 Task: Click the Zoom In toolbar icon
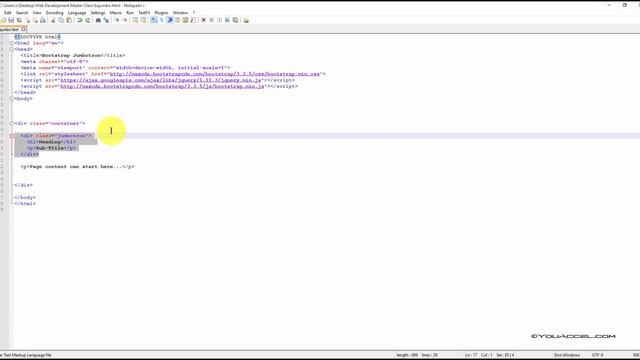click(x=117, y=20)
